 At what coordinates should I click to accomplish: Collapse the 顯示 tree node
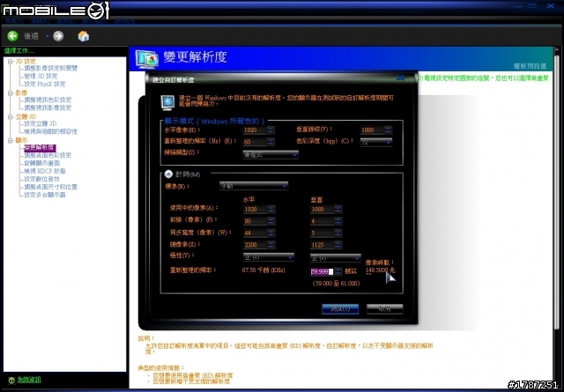[x=11, y=141]
